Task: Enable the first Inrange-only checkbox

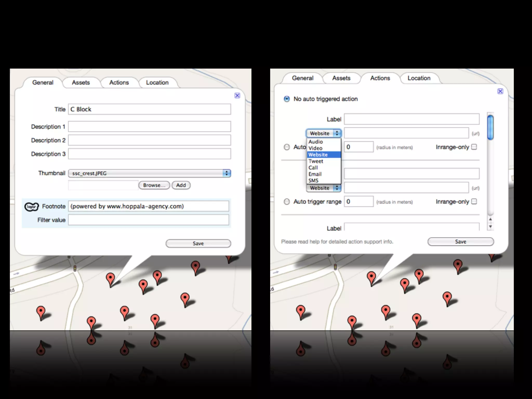Action: click(474, 147)
